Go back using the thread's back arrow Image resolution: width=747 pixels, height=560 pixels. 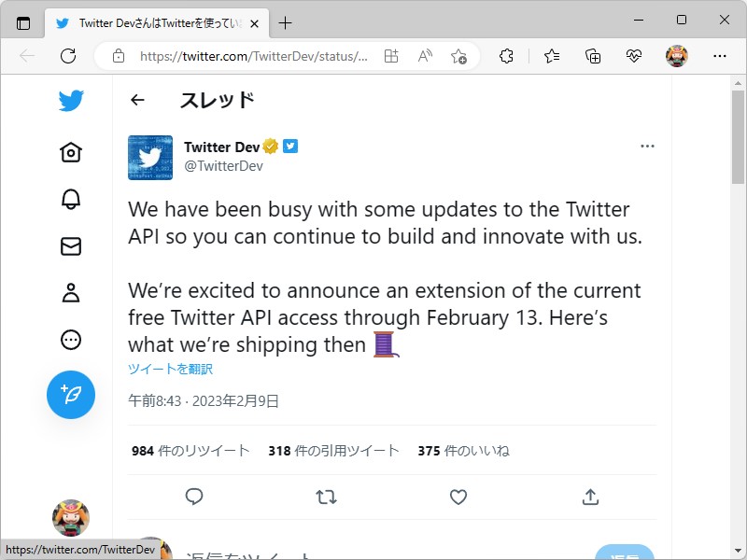(x=137, y=100)
